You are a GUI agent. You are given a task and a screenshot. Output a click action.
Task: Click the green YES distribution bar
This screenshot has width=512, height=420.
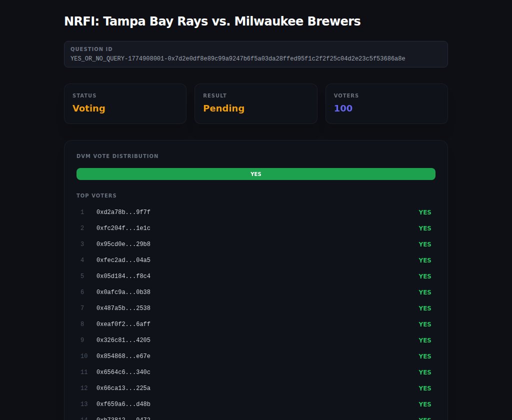pyautogui.click(x=255, y=174)
